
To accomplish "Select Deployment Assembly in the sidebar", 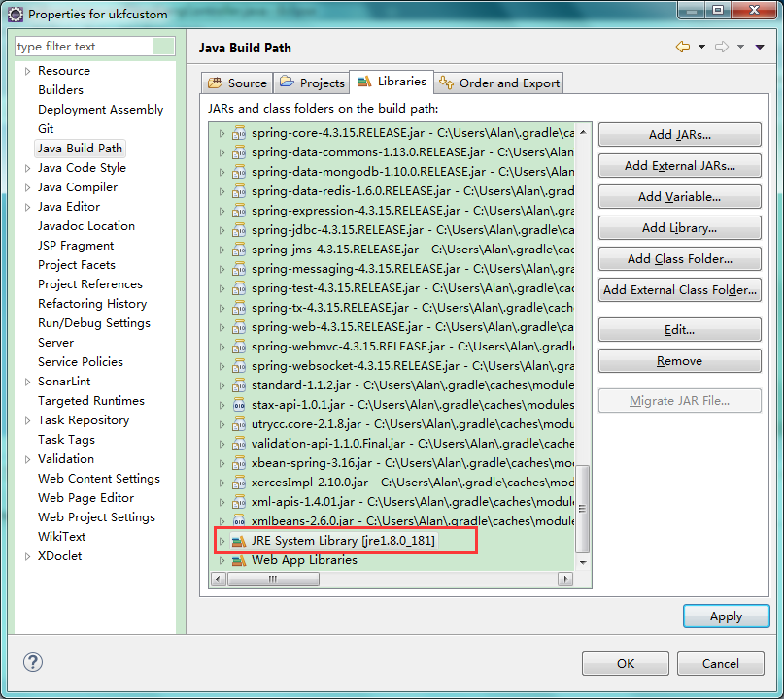I will point(100,110).
